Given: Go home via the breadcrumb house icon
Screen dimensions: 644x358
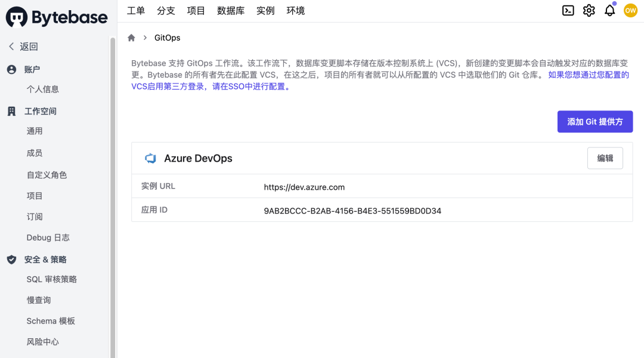Looking at the screenshot, I should pos(131,38).
